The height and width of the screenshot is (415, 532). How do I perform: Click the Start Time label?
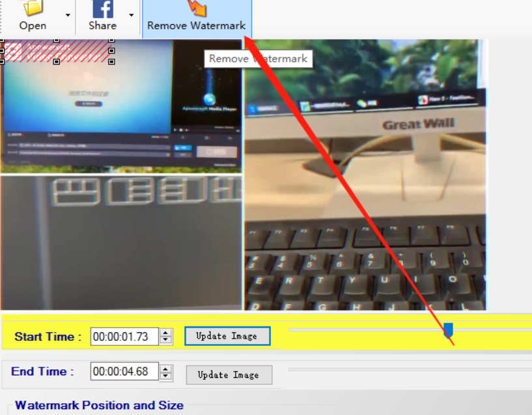tap(48, 337)
